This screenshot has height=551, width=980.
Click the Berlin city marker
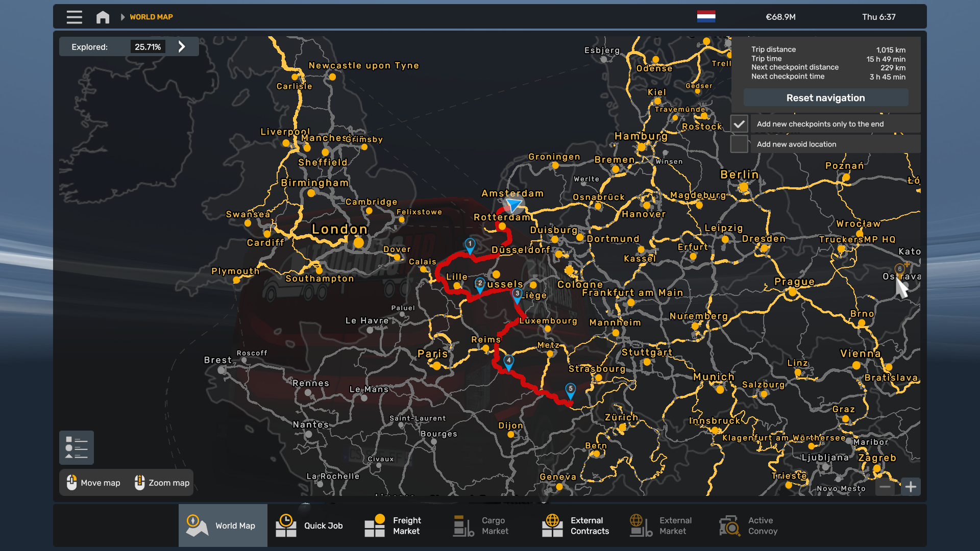744,187
